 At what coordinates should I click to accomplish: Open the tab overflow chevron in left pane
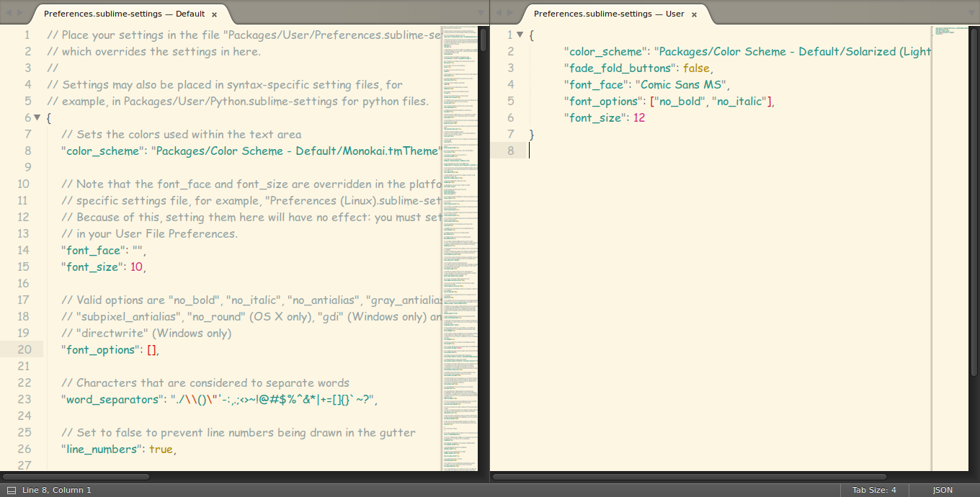[481, 12]
